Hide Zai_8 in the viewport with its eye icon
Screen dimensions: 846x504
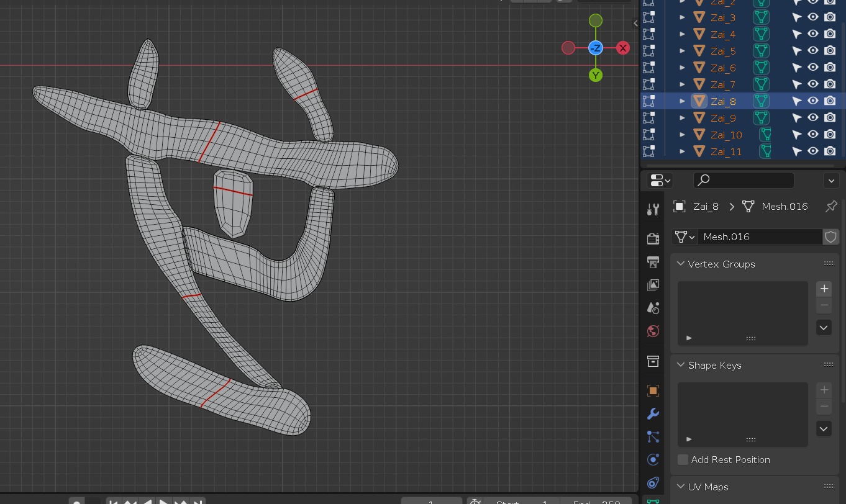pyautogui.click(x=813, y=101)
